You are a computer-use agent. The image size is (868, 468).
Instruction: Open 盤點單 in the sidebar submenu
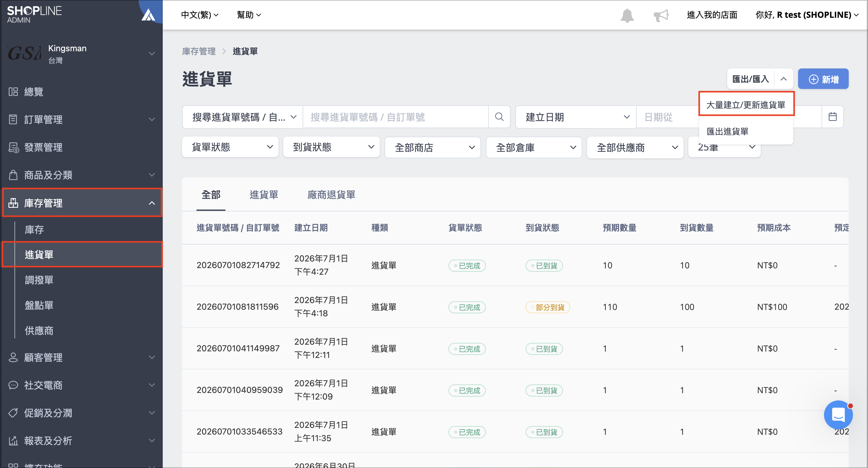click(x=39, y=305)
